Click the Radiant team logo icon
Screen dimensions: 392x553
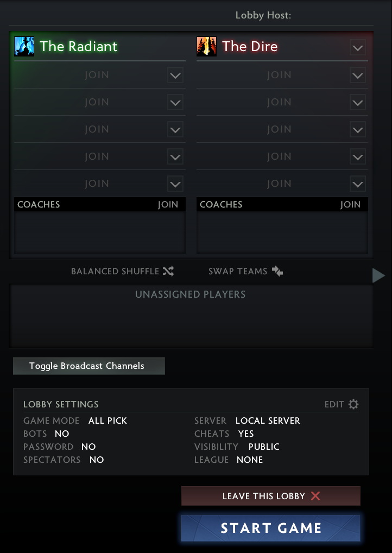[24, 47]
